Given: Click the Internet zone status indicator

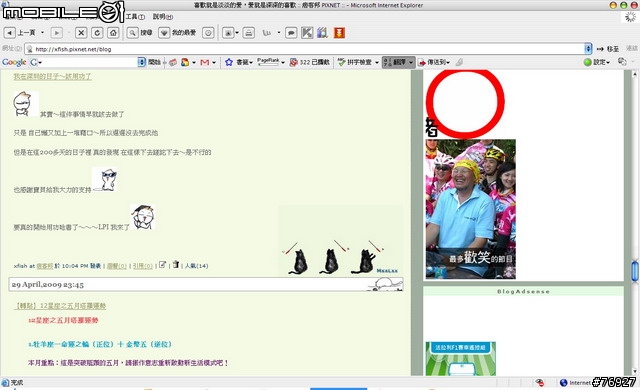Looking at the screenshot, I should coord(576,383).
